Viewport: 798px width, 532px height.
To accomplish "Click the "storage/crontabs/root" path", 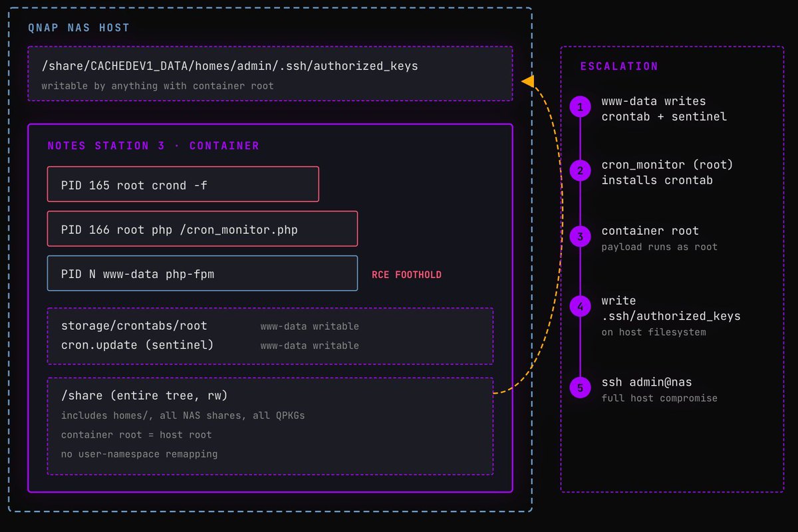I will 134,326.
